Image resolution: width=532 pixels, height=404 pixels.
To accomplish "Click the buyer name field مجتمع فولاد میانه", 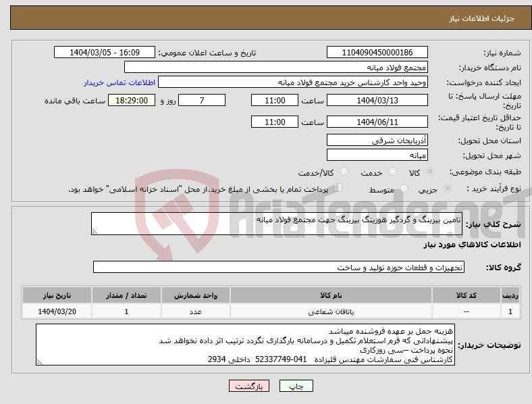I will (x=276, y=67).
